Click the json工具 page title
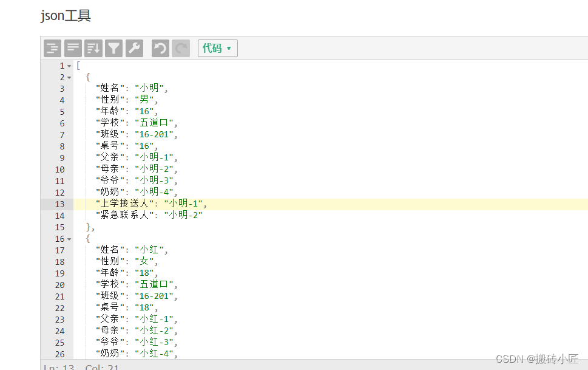Screen dimensions: 588x370 pyautogui.click(x=65, y=16)
